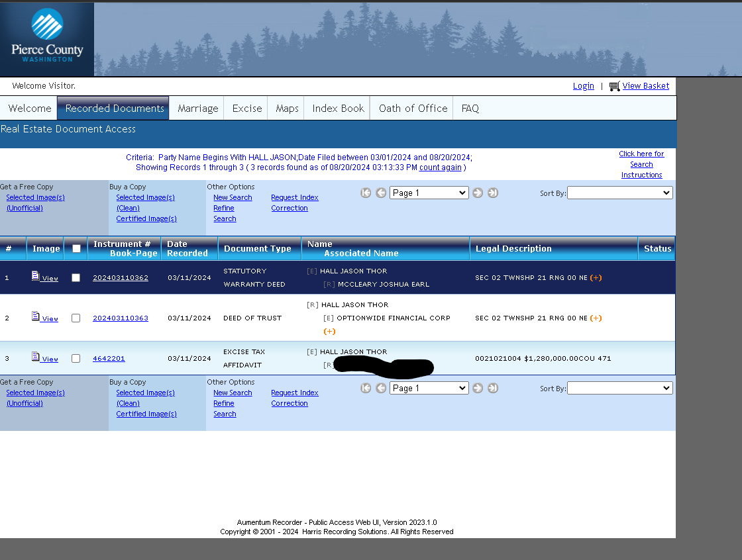This screenshot has width=742, height=560.
Task: Open the Index Book tab
Action: (338, 109)
